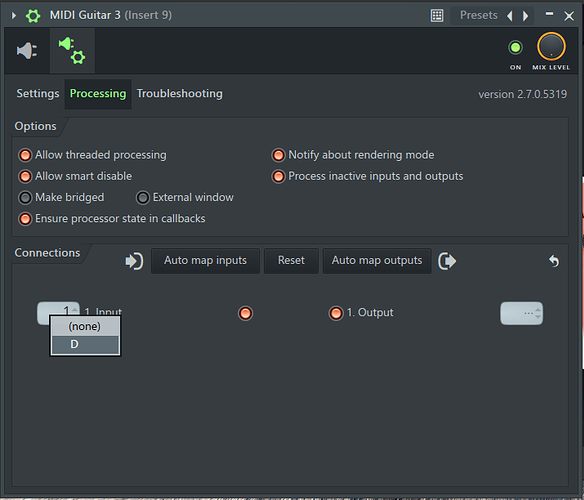
Task: Click the version 2.7.0.5319 text
Action: click(x=523, y=94)
